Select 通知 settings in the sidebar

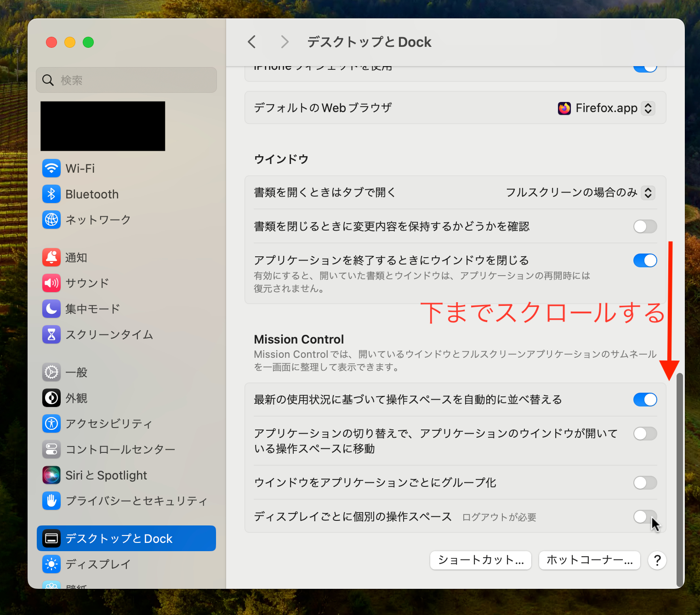76,257
